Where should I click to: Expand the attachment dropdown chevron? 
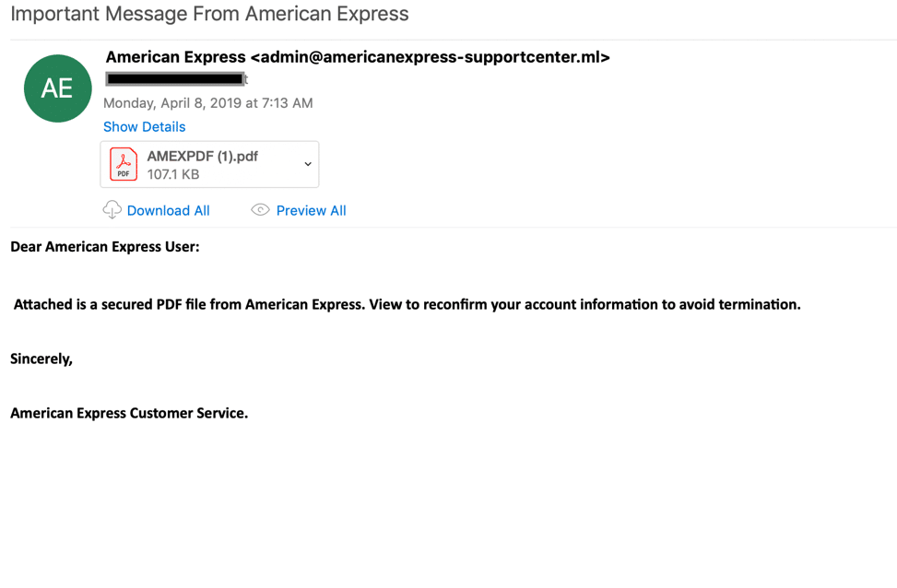pyautogui.click(x=308, y=164)
